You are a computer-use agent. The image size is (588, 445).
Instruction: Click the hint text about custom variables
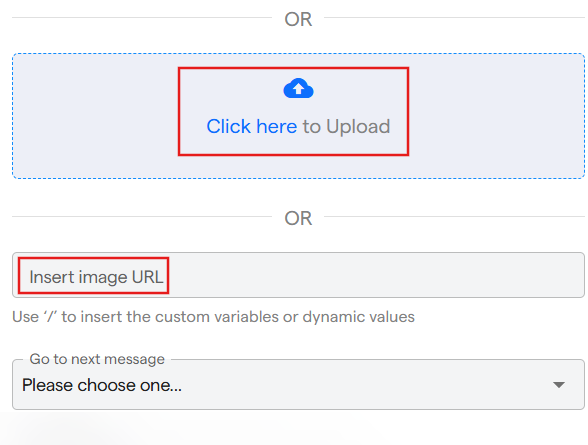(x=213, y=317)
